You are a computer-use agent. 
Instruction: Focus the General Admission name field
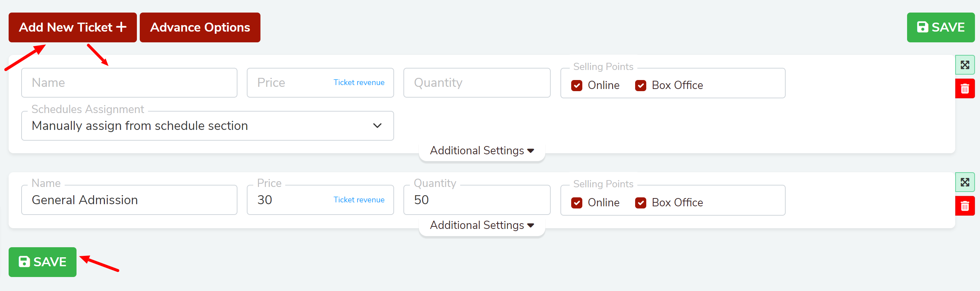click(129, 200)
